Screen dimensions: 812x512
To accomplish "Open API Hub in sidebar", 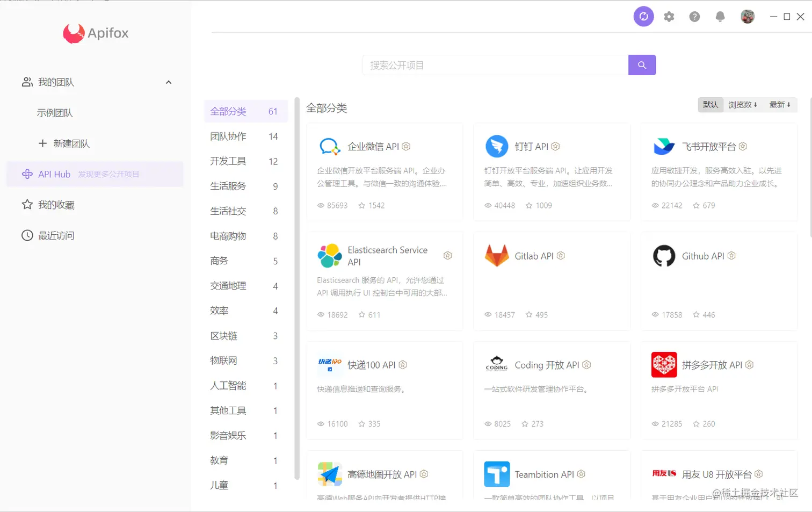I will point(95,174).
